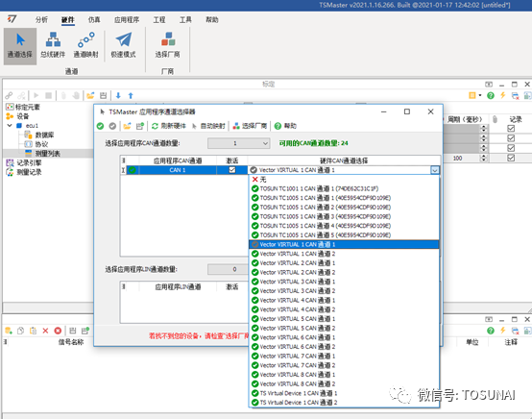Click add signal database icon in bottom panel
Screen dimensions: 532x419
(9, 331)
